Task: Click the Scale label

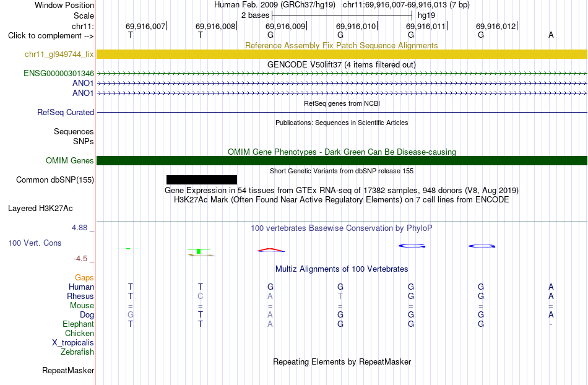Action: [84, 15]
